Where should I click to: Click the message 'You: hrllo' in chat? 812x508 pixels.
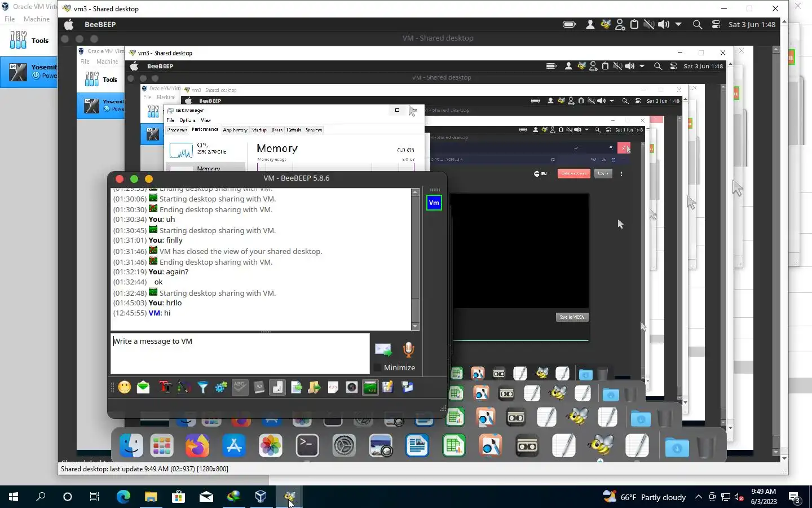tap(165, 303)
